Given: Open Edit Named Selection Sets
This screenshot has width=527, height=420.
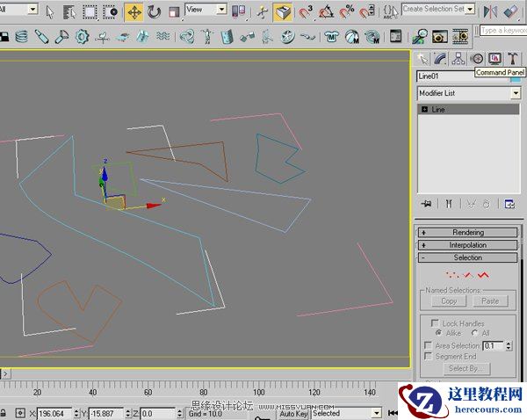Looking at the screenshot, I should [391, 11].
